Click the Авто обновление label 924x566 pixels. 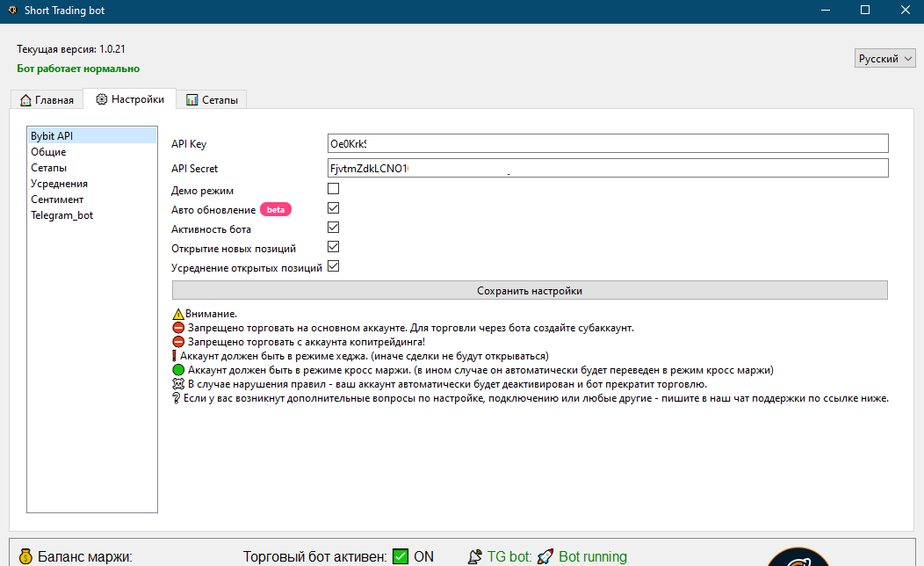(213, 210)
